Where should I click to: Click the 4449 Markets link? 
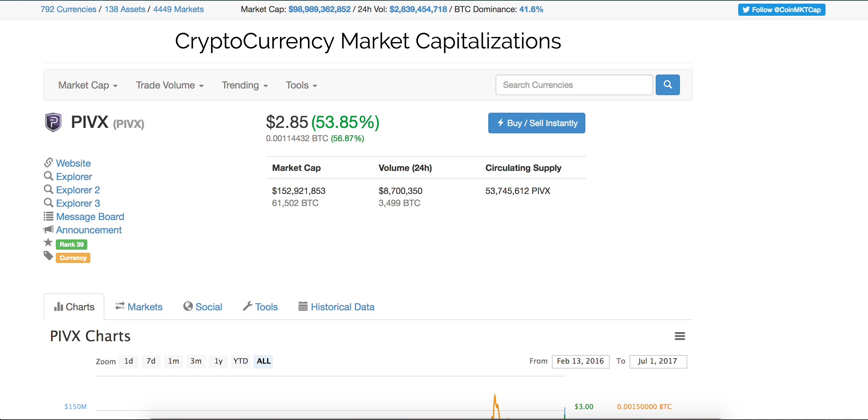coord(179,9)
